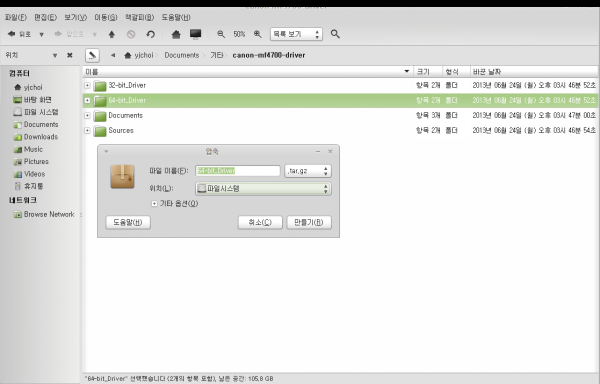Screen dimensions: 600x384
Task: Expand the Documents folder row in list
Action: (x=87, y=116)
